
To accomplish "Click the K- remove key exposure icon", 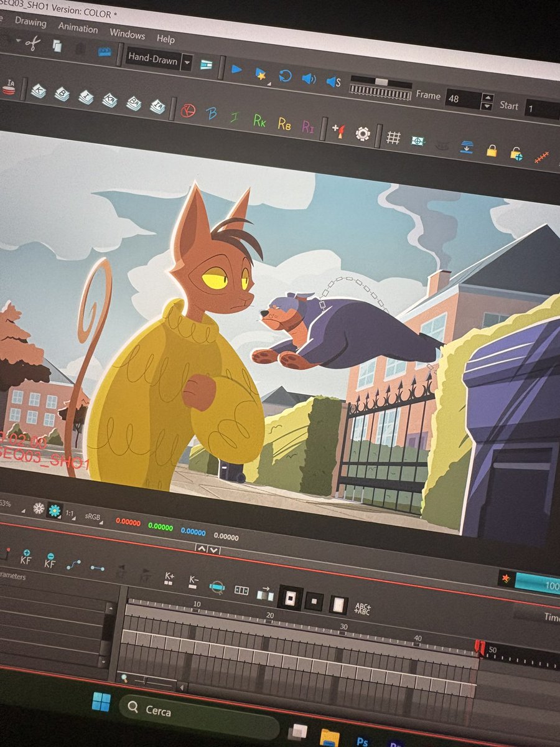I will coord(193,582).
